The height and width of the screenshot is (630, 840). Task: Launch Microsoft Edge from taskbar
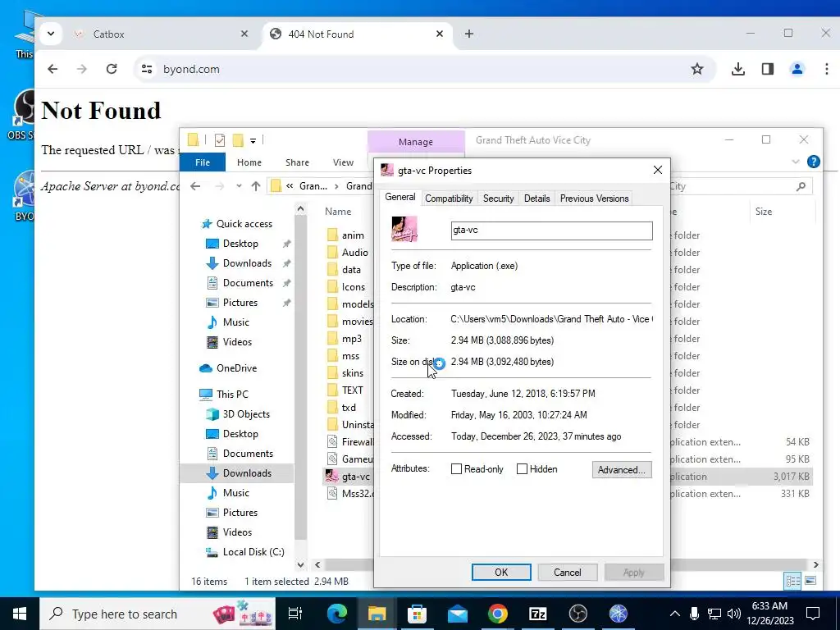click(x=337, y=614)
